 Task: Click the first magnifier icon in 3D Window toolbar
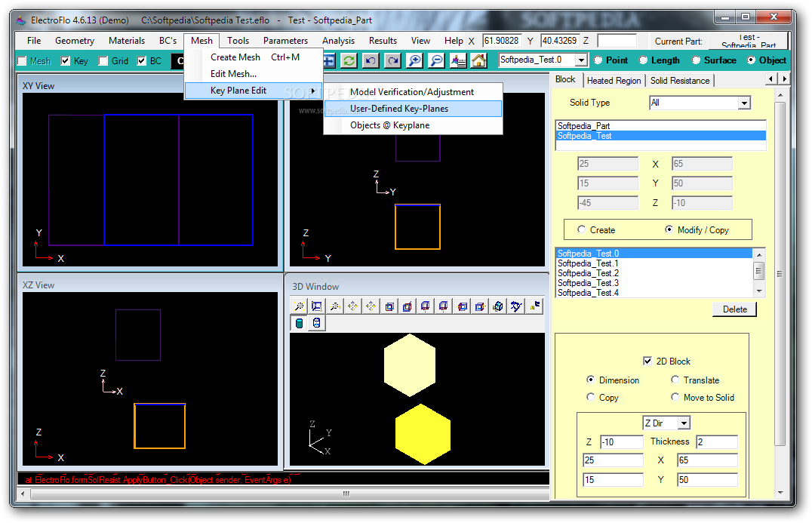click(x=299, y=306)
